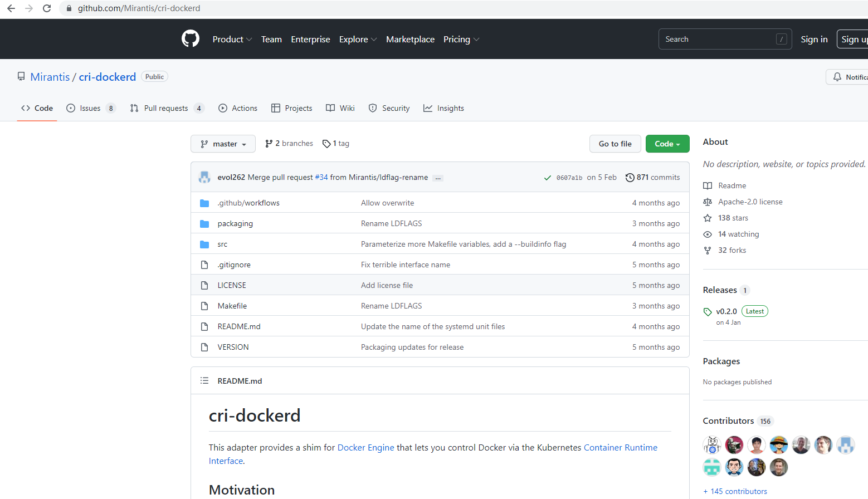This screenshot has height=499, width=868.
Task: Click the first contributor avatar
Action: [x=712, y=445]
